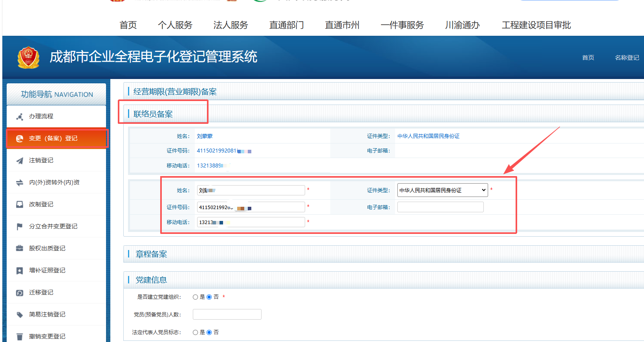The width and height of the screenshot is (644, 342).
Task: Click the 分立合并变更登记 flag icon
Action: tap(20, 227)
